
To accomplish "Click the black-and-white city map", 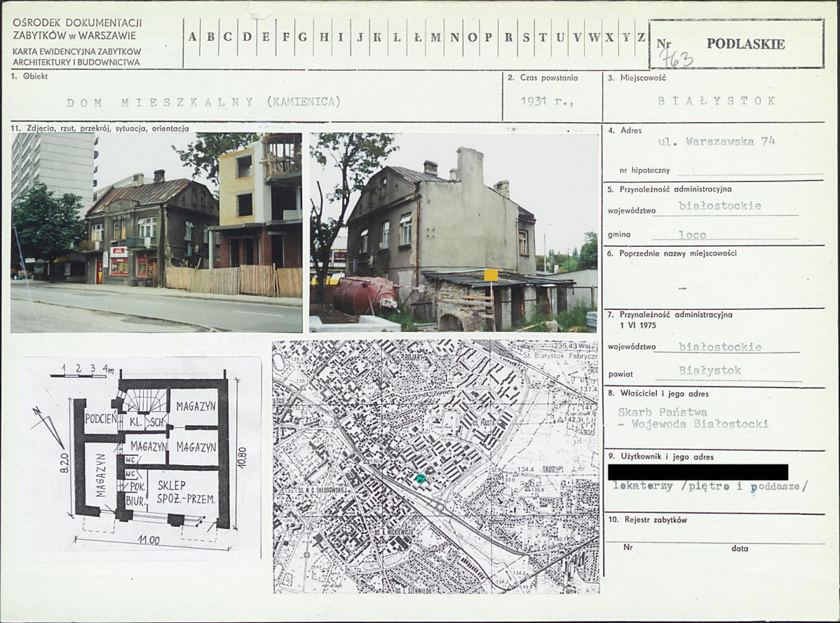I will [435, 467].
